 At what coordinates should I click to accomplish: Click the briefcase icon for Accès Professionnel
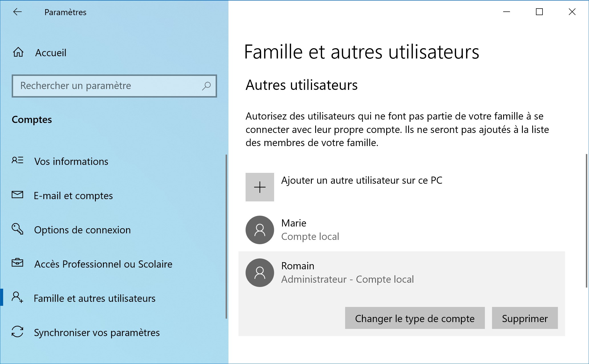[17, 262]
